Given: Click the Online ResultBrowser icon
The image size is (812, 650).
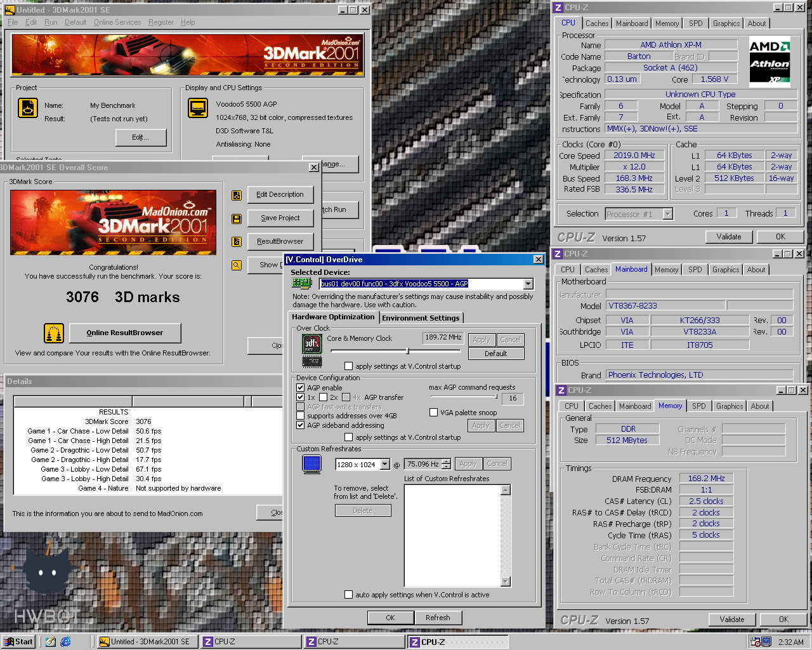Looking at the screenshot, I should tap(53, 333).
